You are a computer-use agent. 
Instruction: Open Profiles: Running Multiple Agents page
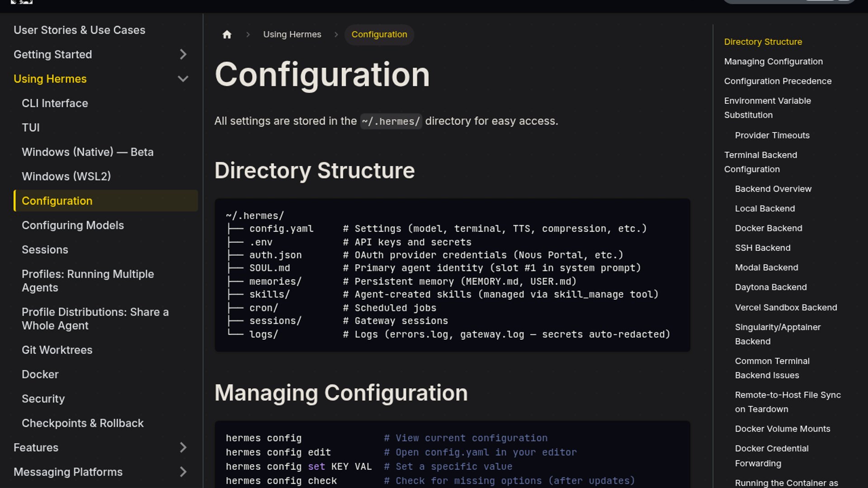88,281
